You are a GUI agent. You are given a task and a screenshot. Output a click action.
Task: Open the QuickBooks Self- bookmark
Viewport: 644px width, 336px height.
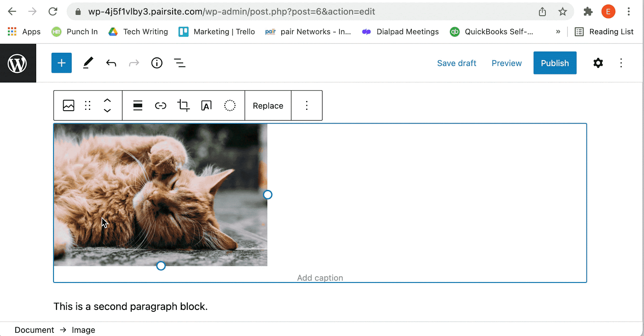coord(491,31)
